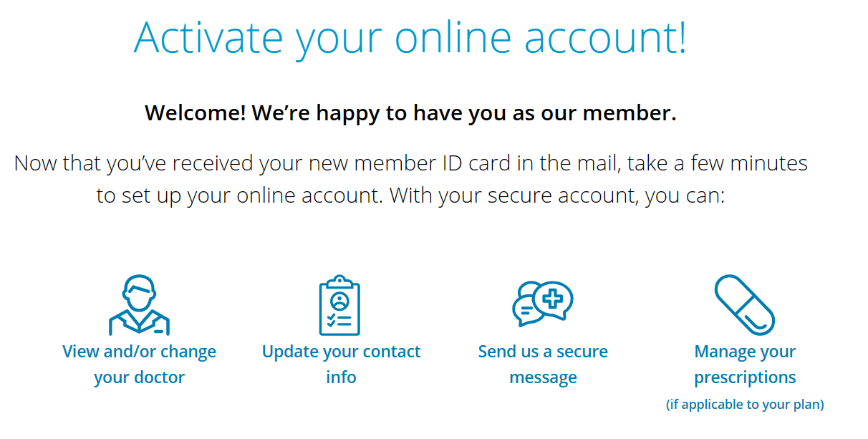Open the 'Send us a secure message' link

tap(543, 365)
